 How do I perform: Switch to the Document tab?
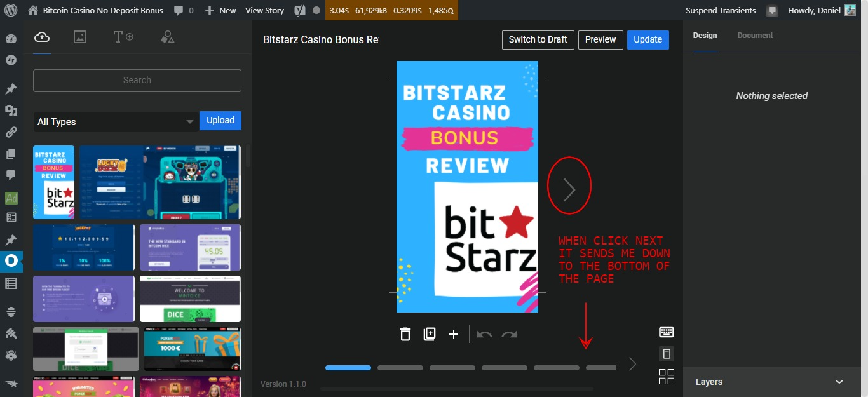(755, 36)
